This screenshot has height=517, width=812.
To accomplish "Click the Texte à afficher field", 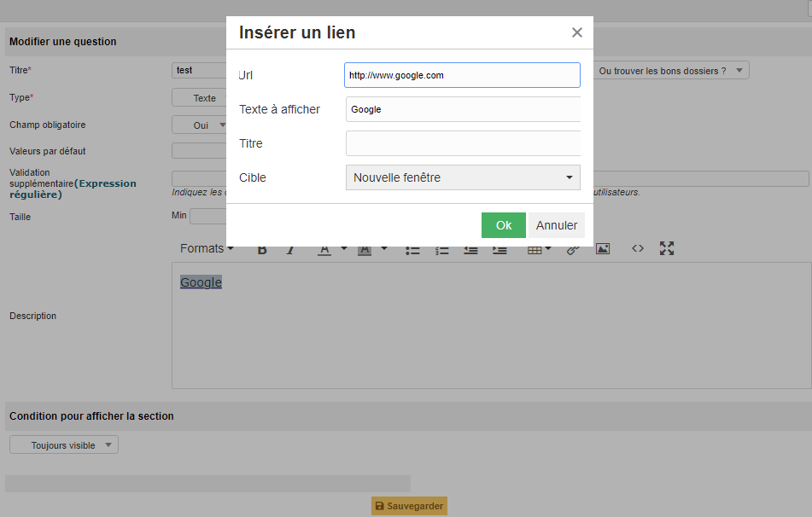I will (x=463, y=109).
